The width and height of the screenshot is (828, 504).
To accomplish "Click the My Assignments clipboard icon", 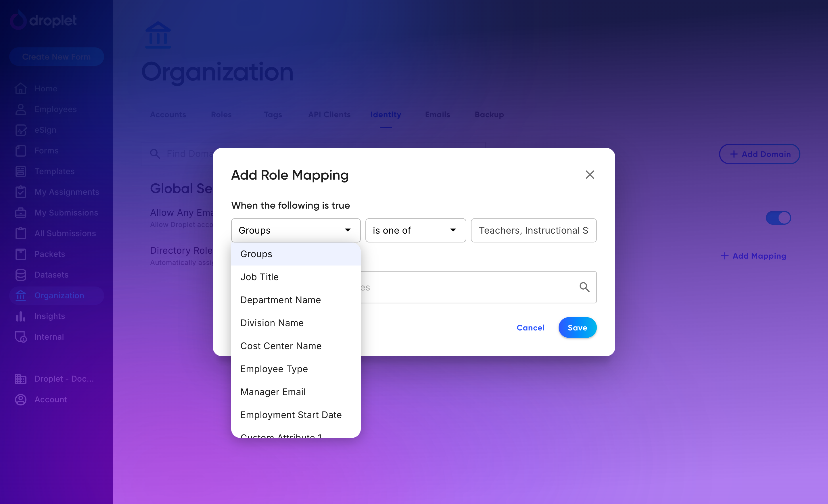I will [x=20, y=192].
